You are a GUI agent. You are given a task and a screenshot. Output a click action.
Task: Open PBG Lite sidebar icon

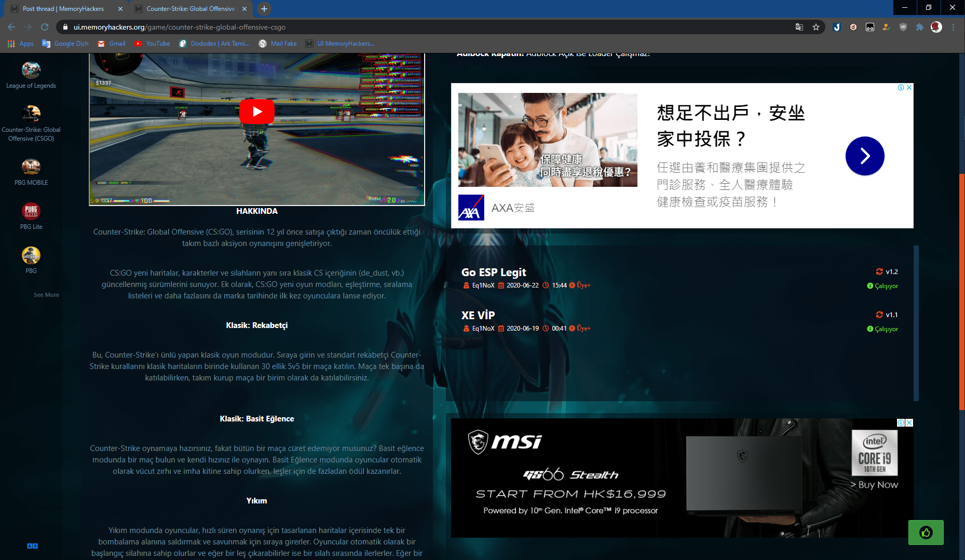(31, 211)
